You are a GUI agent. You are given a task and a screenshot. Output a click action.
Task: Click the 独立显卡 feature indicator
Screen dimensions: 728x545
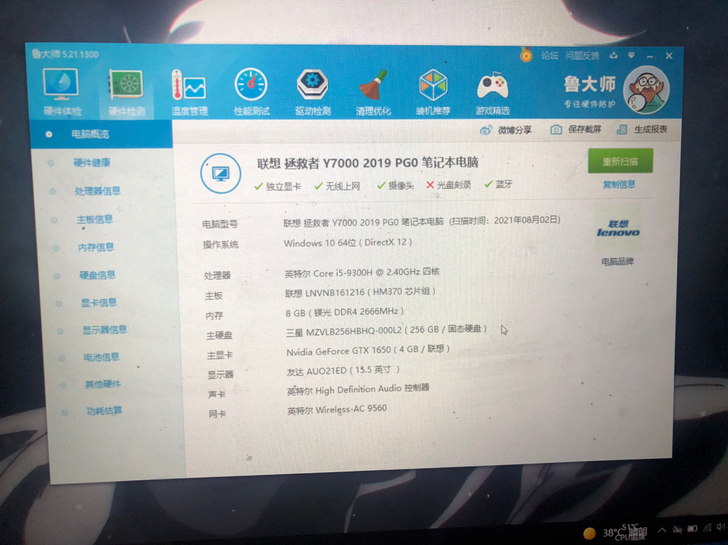(x=278, y=187)
